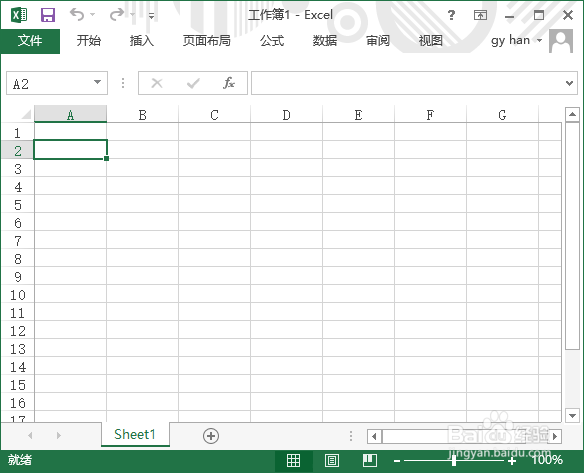Switch to the 插入 Insert tab
Image resolution: width=584 pixels, height=473 pixels.
click(142, 41)
